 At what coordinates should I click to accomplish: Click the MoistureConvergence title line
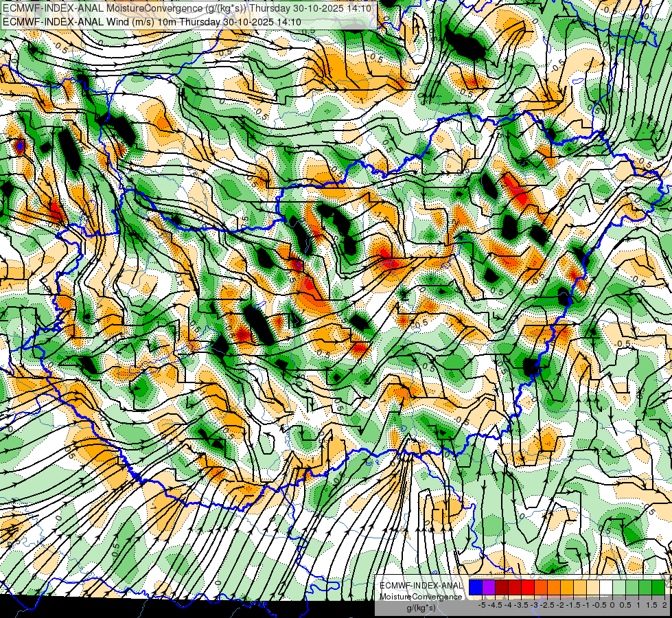coord(186,8)
